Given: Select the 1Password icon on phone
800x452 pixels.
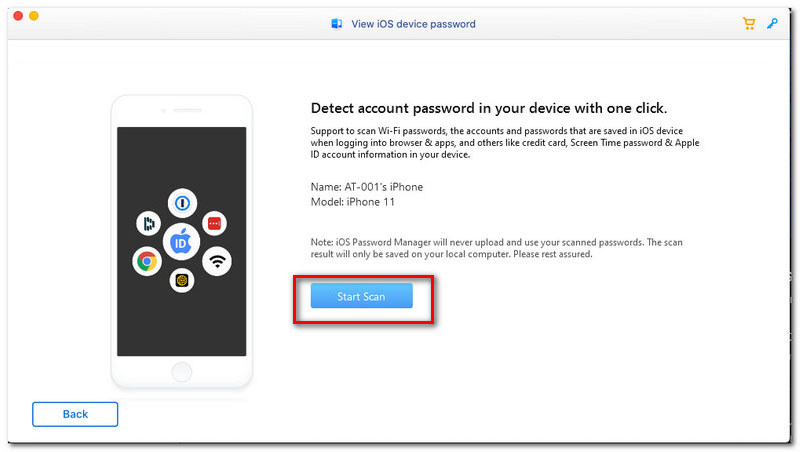Looking at the screenshot, I should (181, 203).
